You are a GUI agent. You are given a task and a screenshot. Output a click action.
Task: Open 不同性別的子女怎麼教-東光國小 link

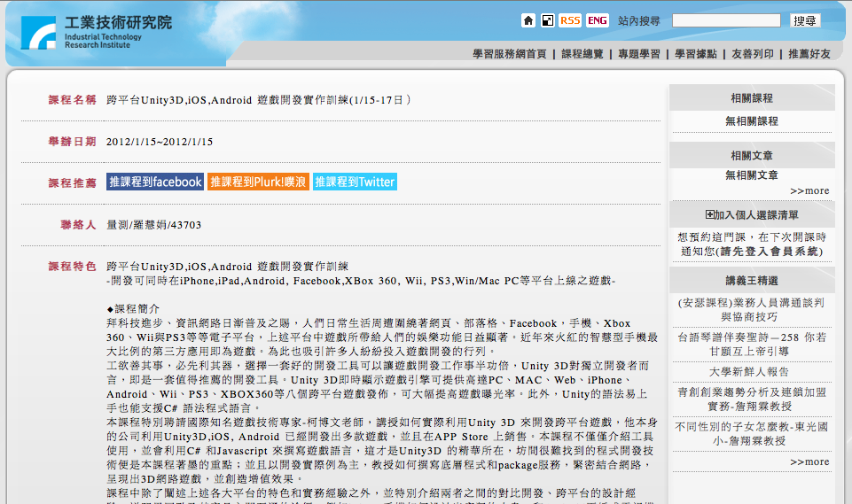click(x=752, y=434)
